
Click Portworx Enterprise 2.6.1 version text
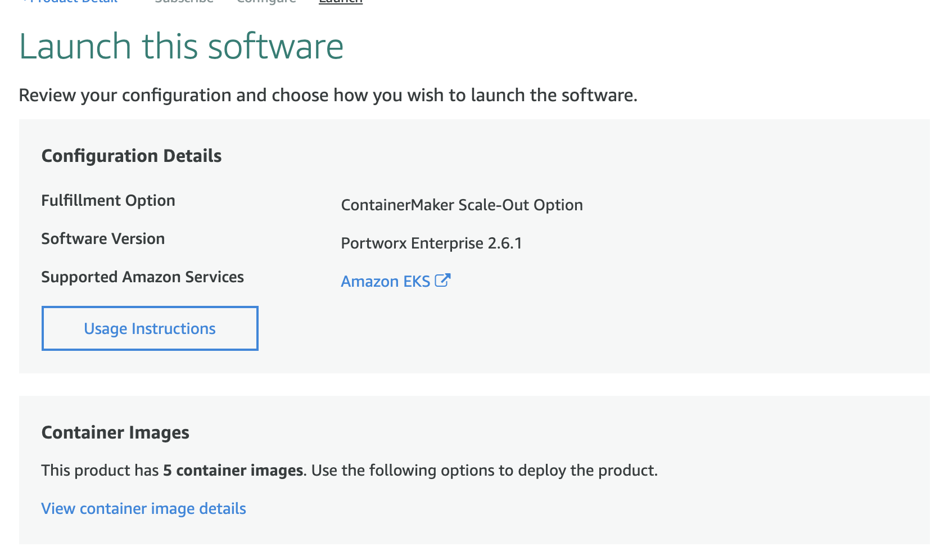click(x=431, y=243)
